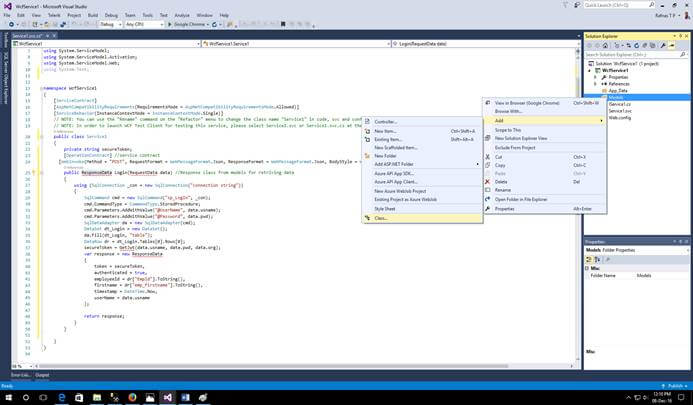Click the View in Browser icon

(x=487, y=102)
